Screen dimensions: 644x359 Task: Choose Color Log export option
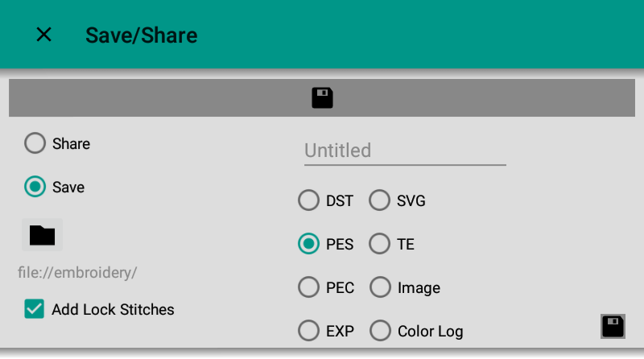click(x=379, y=331)
